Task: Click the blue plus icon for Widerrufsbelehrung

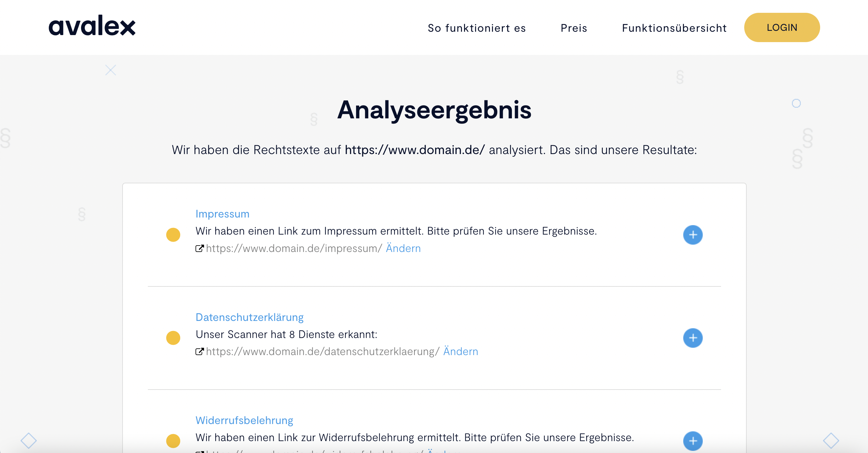Action: [692, 440]
